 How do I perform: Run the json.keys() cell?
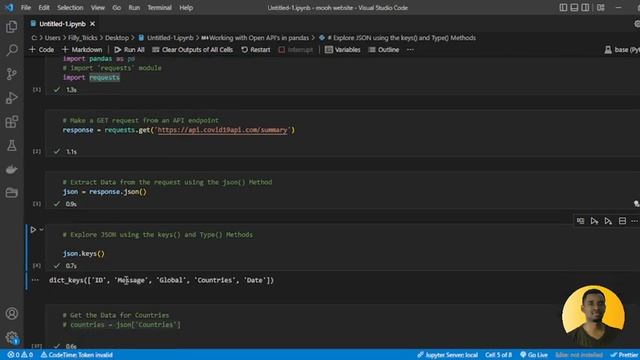33,230
